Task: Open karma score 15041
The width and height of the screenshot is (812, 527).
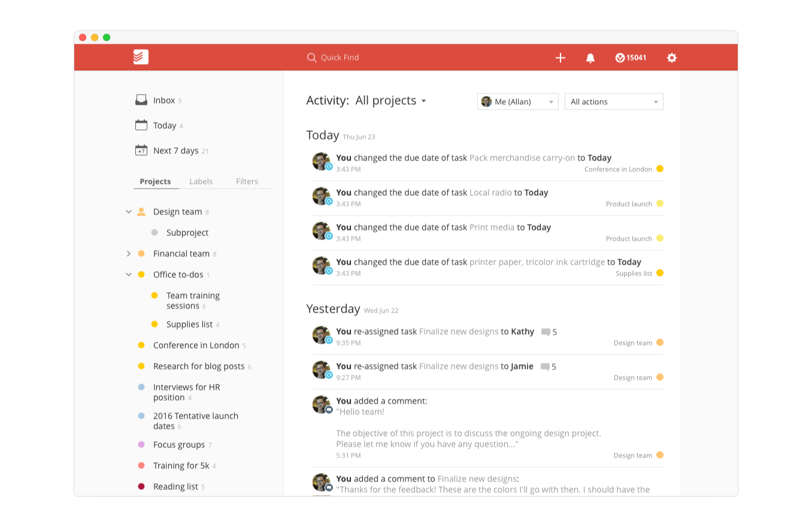Action: click(x=631, y=57)
